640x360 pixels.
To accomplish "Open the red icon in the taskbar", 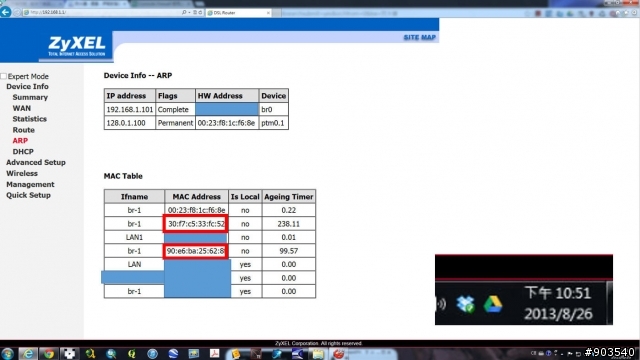I will pyautogui.click(x=338, y=353).
